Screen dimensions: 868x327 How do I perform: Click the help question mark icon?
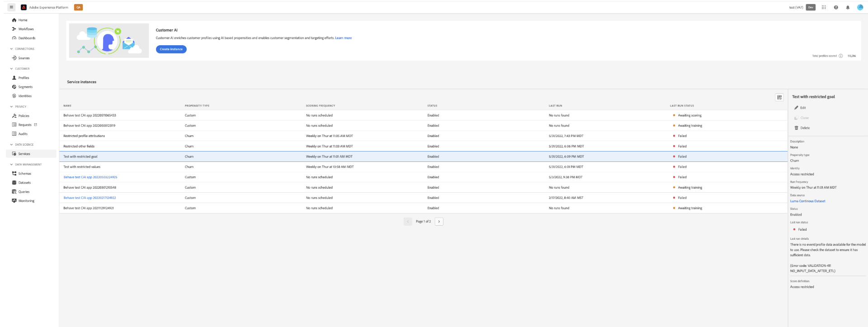tap(835, 7)
